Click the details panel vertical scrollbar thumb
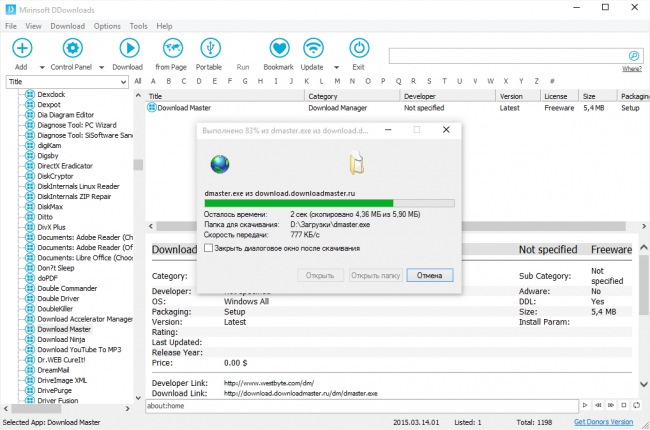The image size is (650, 430). coord(644,285)
